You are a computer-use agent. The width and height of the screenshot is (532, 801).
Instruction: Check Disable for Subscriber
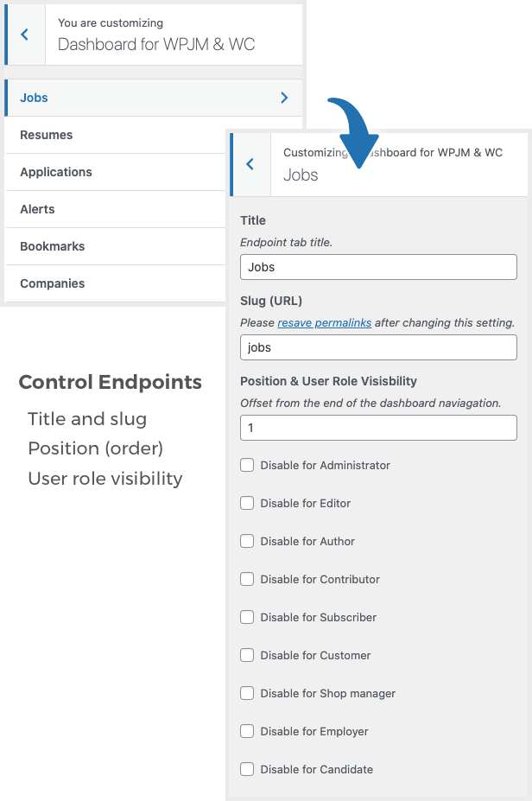tap(247, 617)
